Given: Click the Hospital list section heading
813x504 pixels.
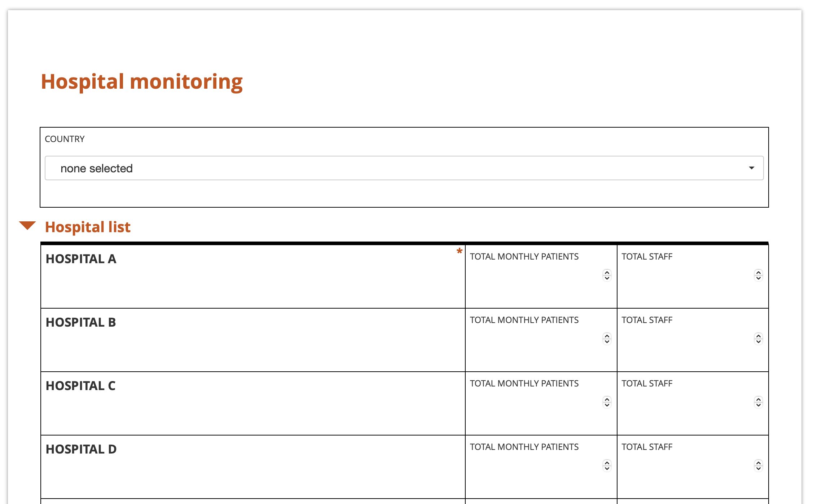Looking at the screenshot, I should [x=88, y=227].
